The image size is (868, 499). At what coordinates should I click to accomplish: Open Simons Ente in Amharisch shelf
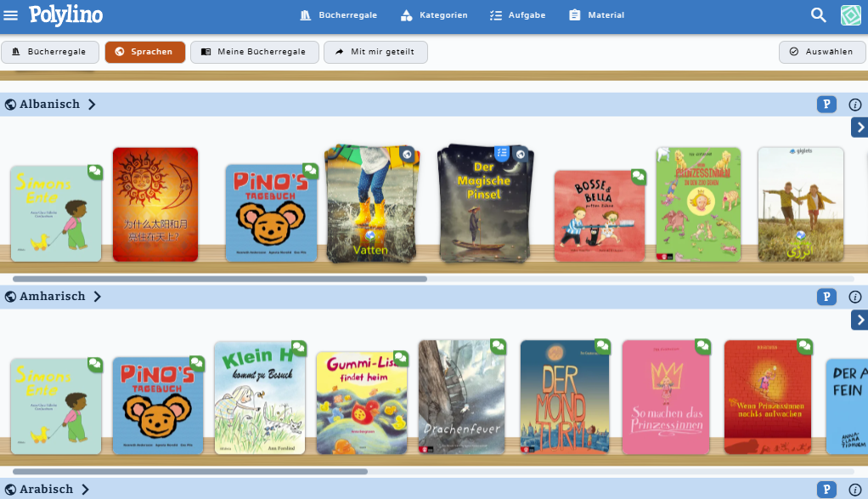coord(56,406)
